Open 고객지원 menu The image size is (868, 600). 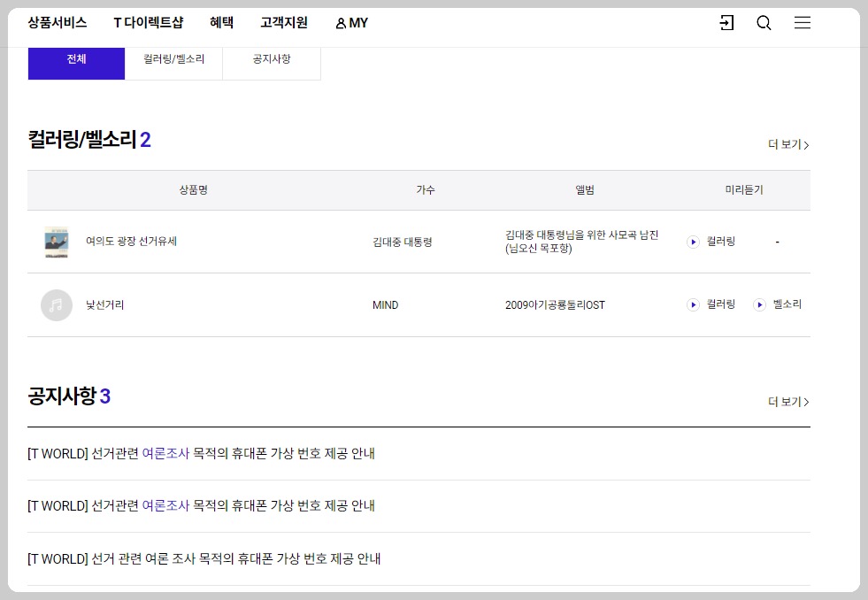[x=284, y=23]
